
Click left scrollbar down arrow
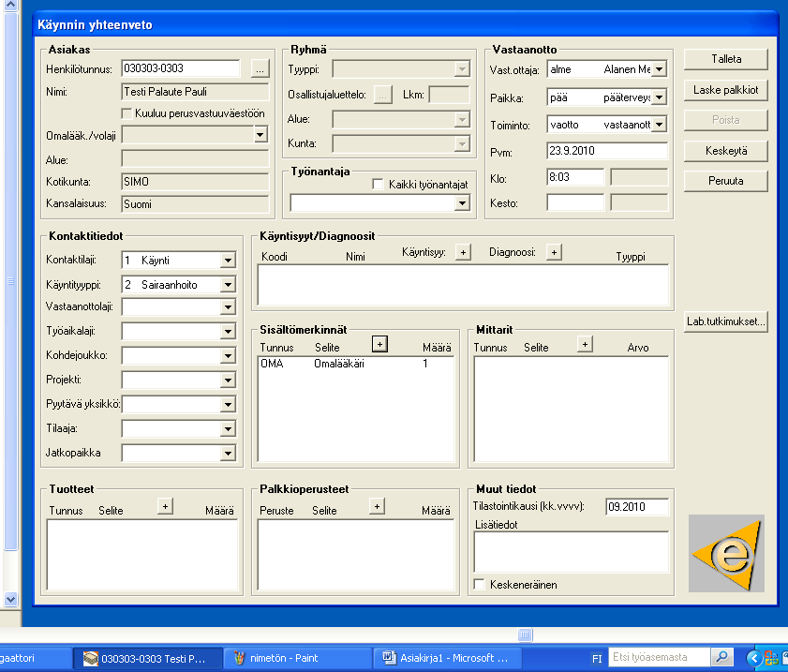coord(10,599)
